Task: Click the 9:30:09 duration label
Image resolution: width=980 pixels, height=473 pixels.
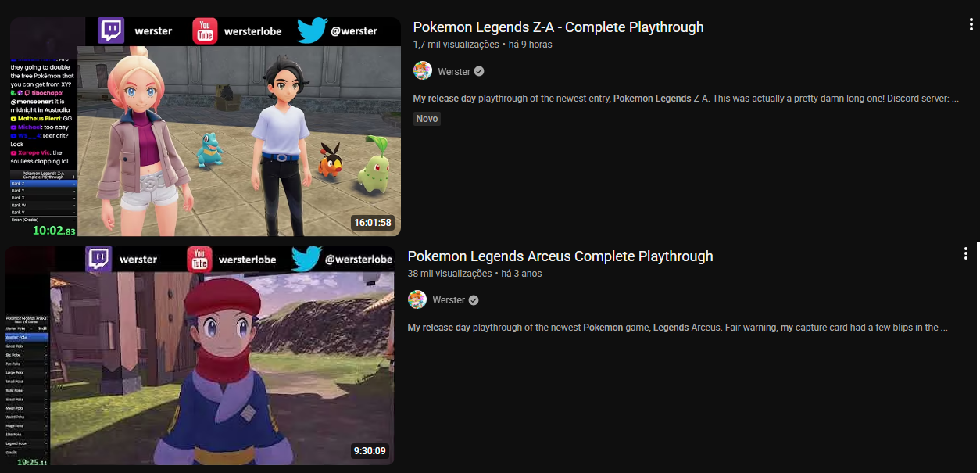Action: [x=370, y=451]
